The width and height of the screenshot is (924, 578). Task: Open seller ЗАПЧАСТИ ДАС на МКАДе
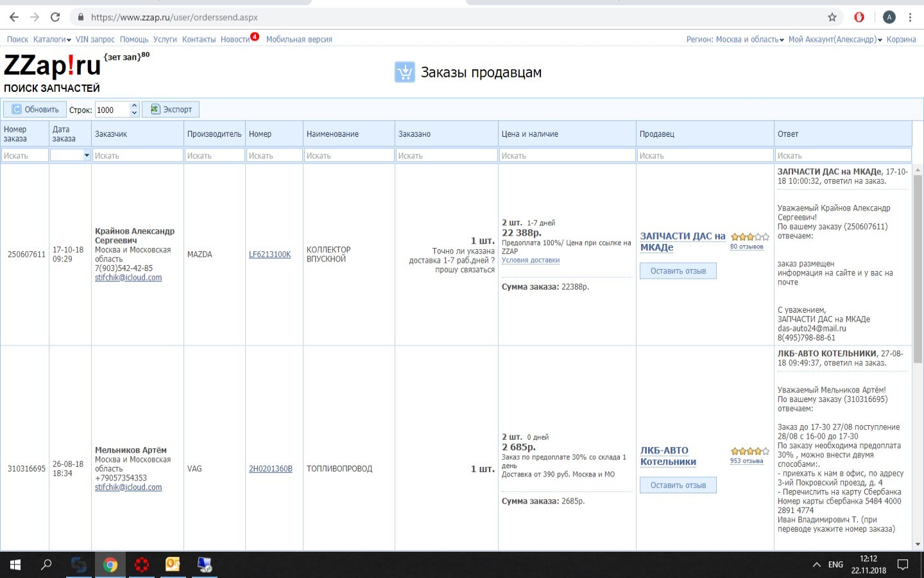683,241
